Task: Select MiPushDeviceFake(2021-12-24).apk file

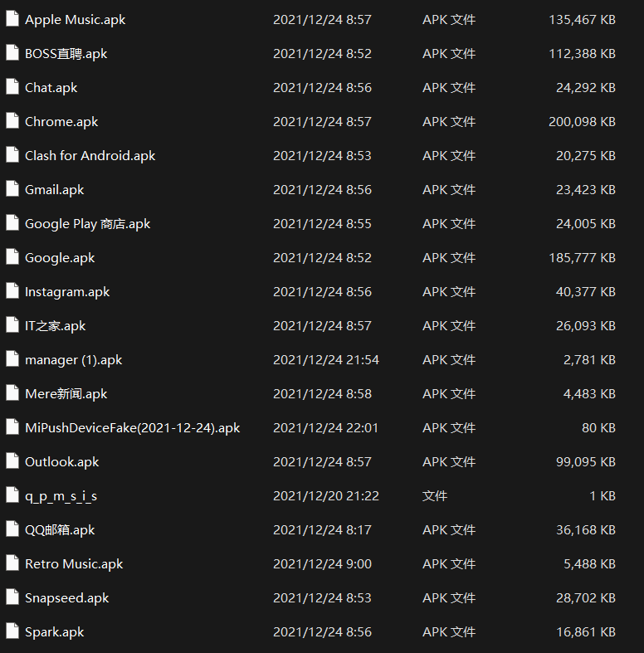Action: pos(132,428)
